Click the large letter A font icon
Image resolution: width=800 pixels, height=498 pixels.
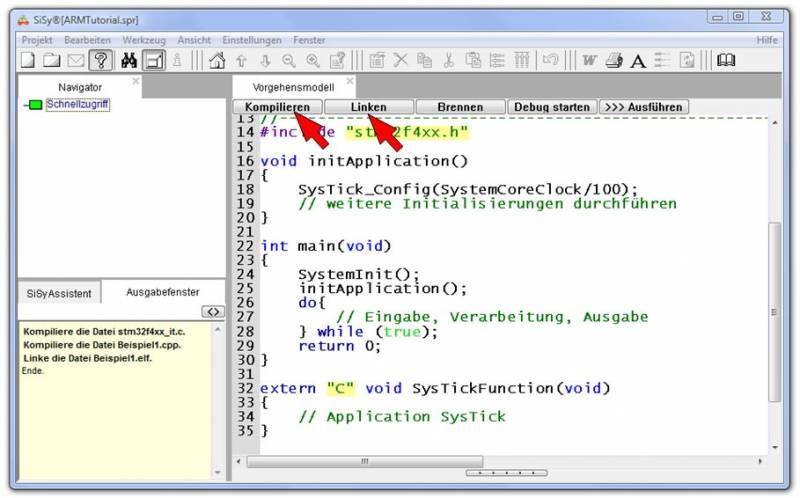(638, 61)
